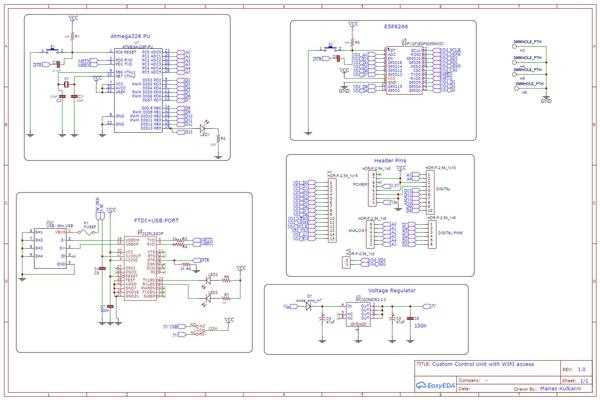This screenshot has width=600, height=400.
Task: Select the reset push-button in the Atmega328 section
Action: [x=52, y=49]
